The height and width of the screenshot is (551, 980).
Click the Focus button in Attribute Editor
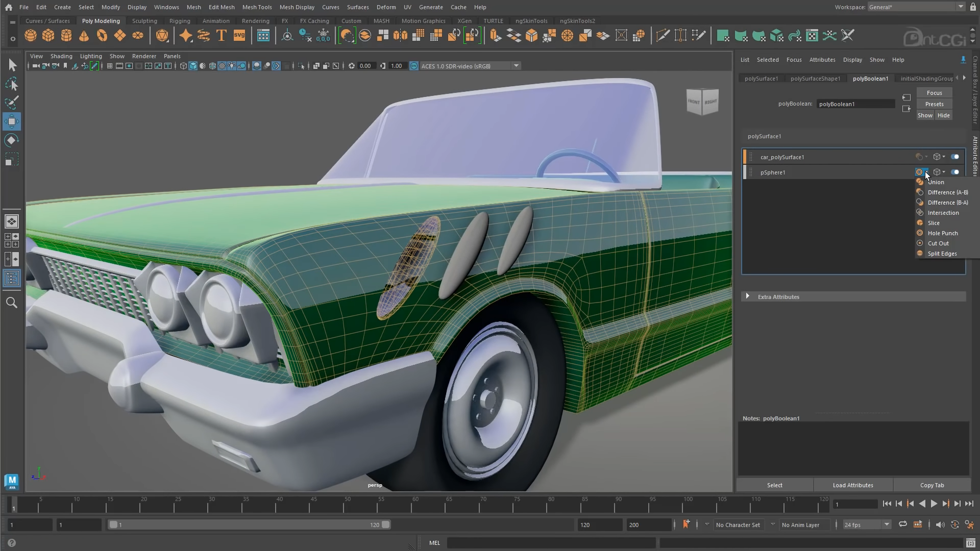pos(934,93)
